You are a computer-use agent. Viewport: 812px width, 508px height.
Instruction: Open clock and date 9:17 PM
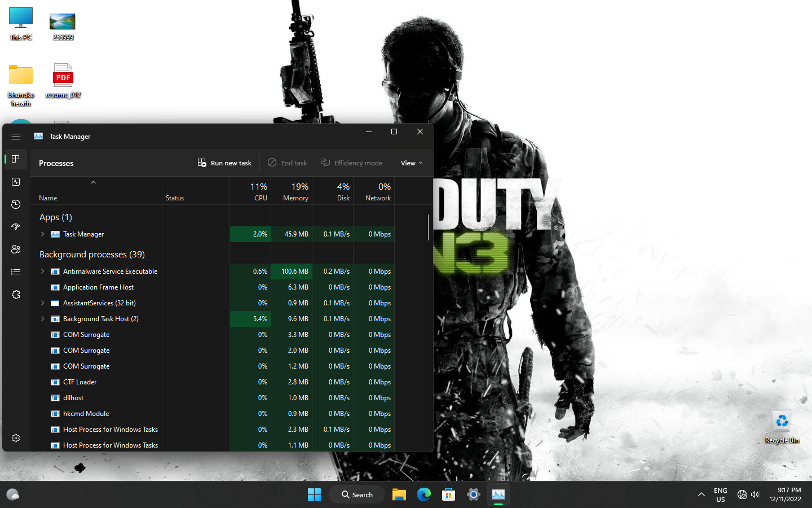point(785,494)
